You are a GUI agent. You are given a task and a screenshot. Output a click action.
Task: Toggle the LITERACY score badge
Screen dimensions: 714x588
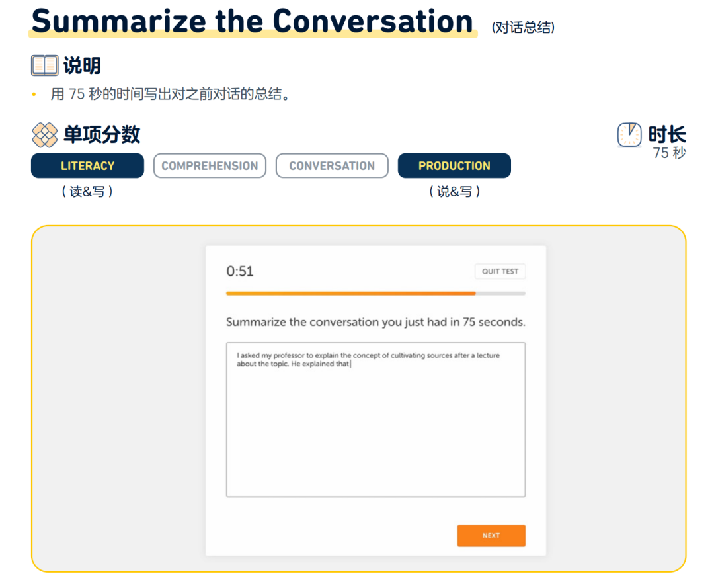(87, 165)
